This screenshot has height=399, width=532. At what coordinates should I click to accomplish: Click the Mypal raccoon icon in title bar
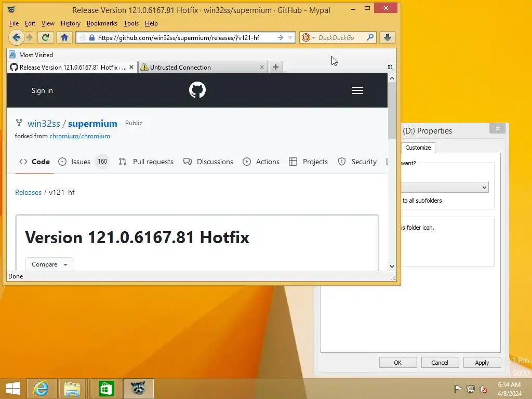pyautogui.click(x=11, y=9)
